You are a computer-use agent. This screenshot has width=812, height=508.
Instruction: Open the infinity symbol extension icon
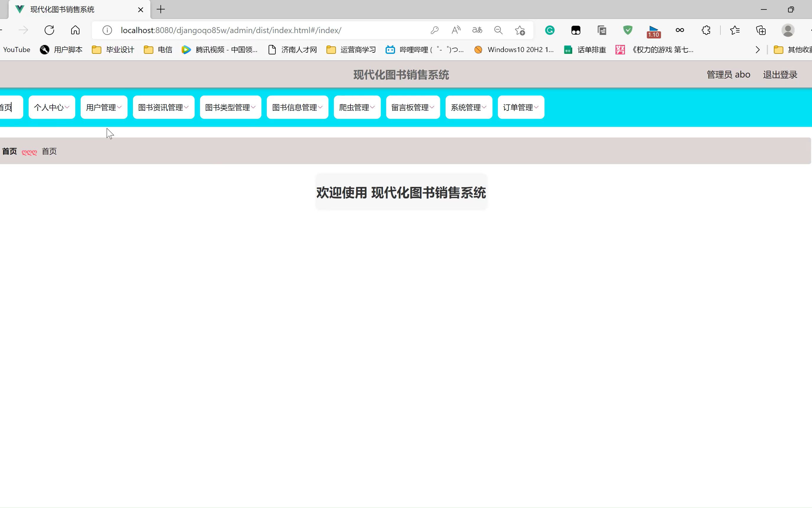[x=680, y=30]
